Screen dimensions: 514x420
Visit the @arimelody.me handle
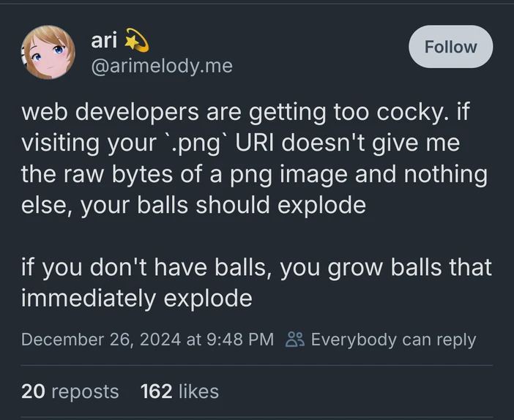coord(162,66)
